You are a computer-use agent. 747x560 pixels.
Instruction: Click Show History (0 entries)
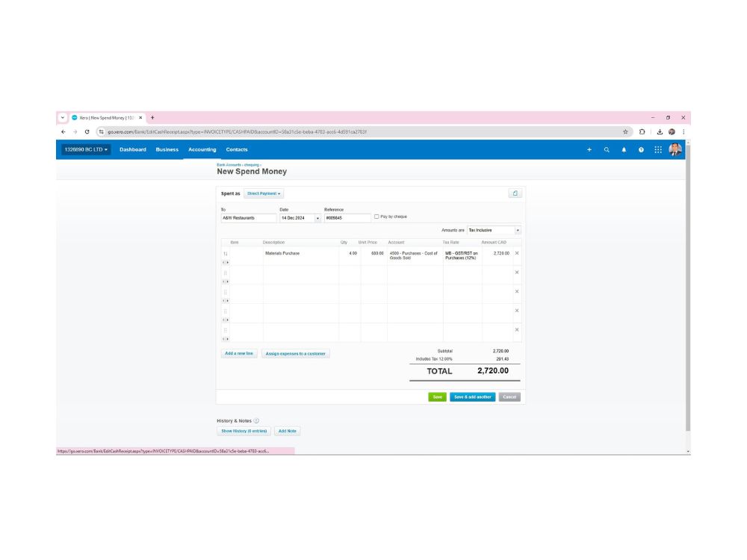point(244,431)
